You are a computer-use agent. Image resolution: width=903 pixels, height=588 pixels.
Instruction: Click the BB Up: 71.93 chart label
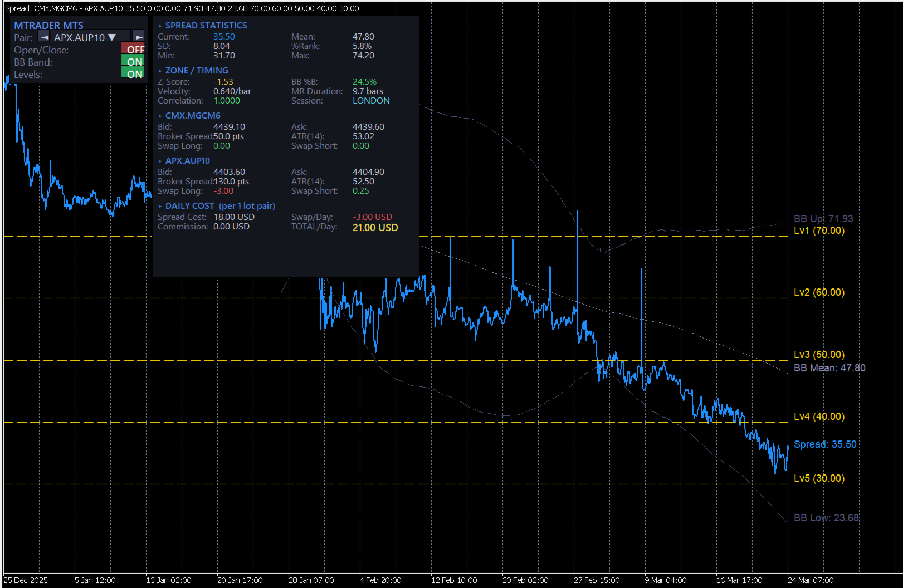(x=823, y=219)
